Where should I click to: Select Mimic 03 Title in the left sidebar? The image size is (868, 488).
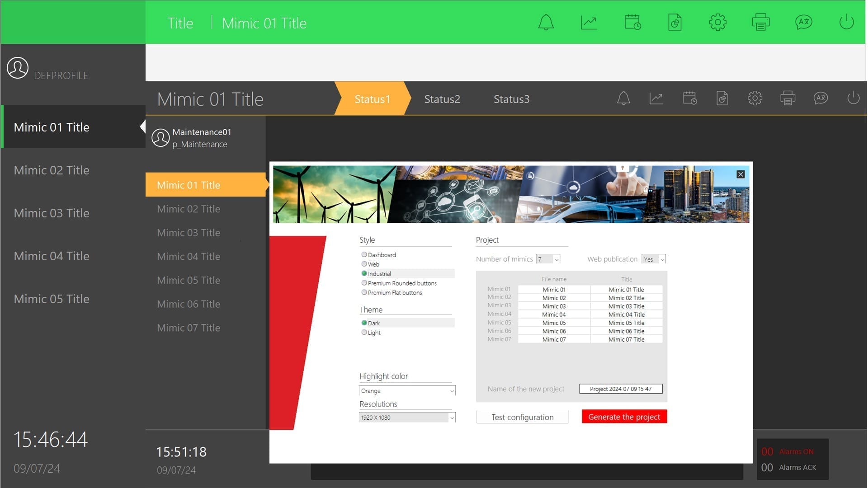52,213
